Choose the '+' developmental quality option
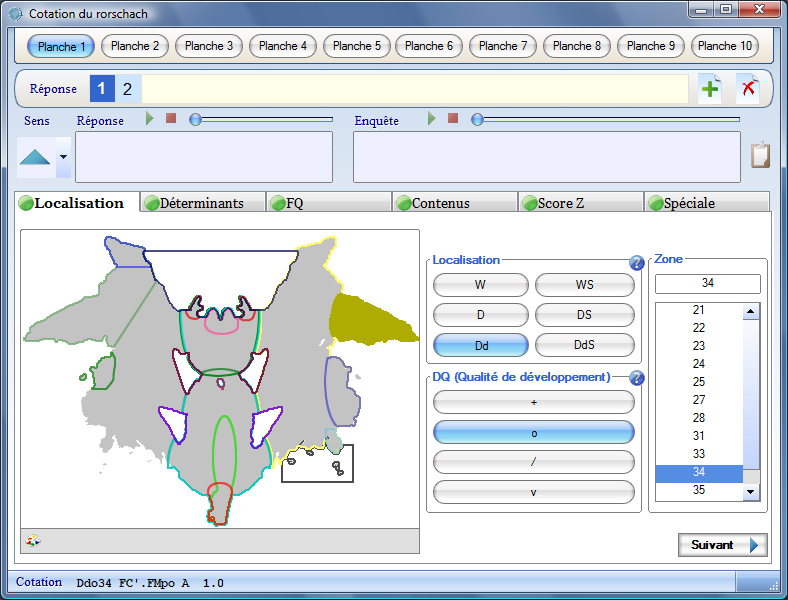The height and width of the screenshot is (600, 788). [x=533, y=402]
